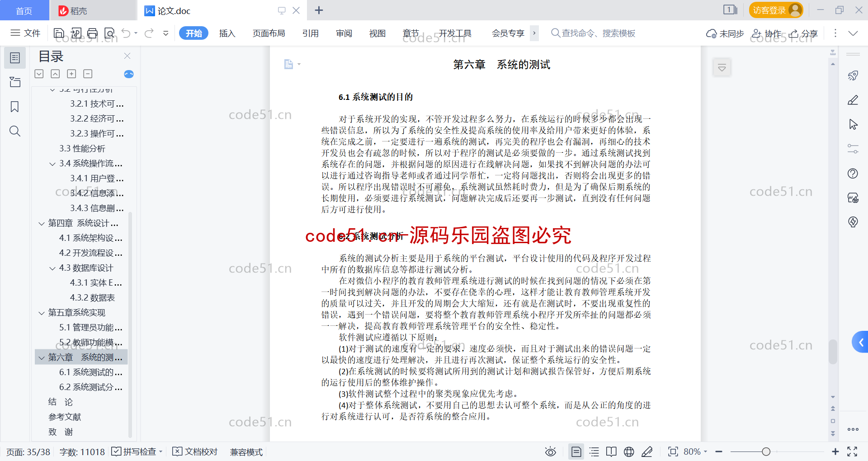The width and height of the screenshot is (868, 461).
Task: Click the blue smart outline icon
Action: point(129,74)
